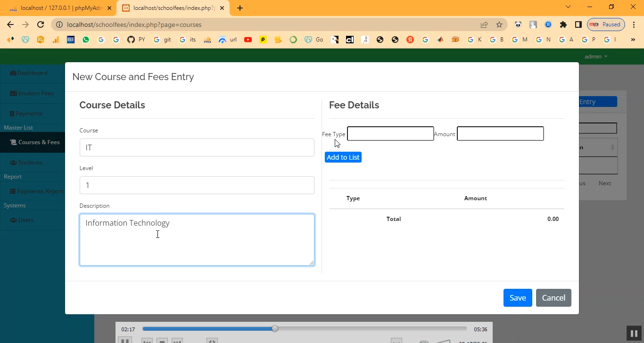
Task: Toggle the browser side panel icon
Action: 578,24
